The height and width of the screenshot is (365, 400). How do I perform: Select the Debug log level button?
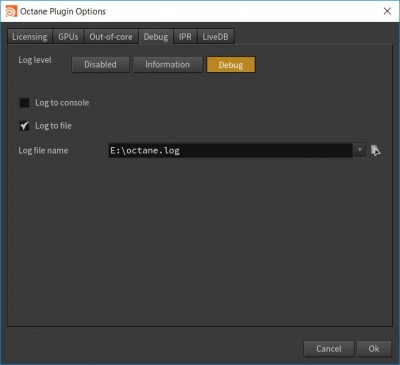coord(231,65)
